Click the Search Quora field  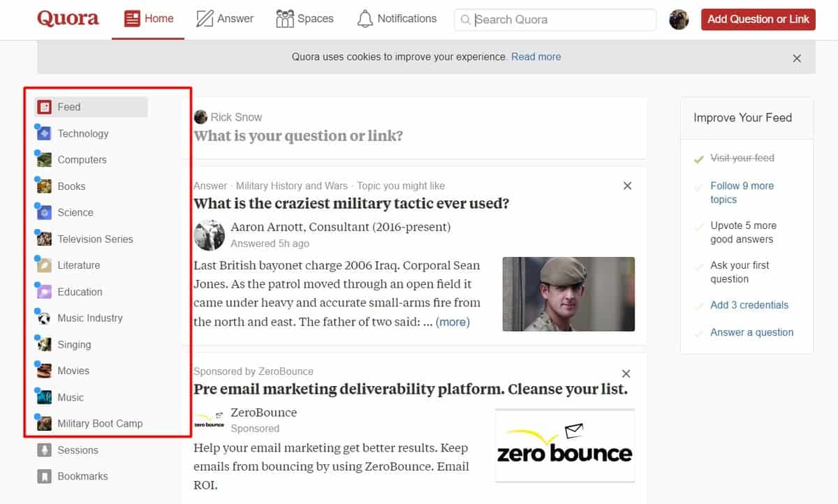(x=555, y=20)
